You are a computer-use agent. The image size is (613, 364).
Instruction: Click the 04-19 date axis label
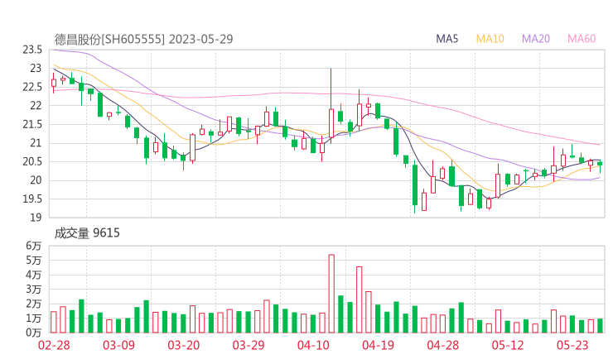378,345
